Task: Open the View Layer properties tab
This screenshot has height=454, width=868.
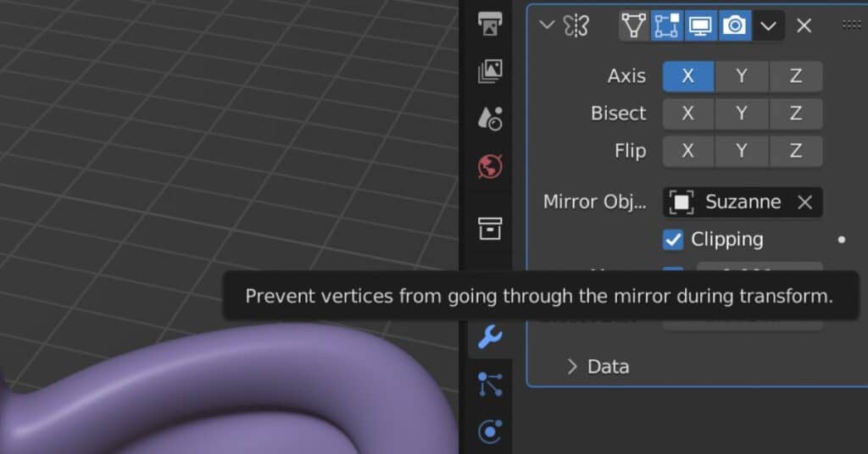Action: tap(490, 72)
